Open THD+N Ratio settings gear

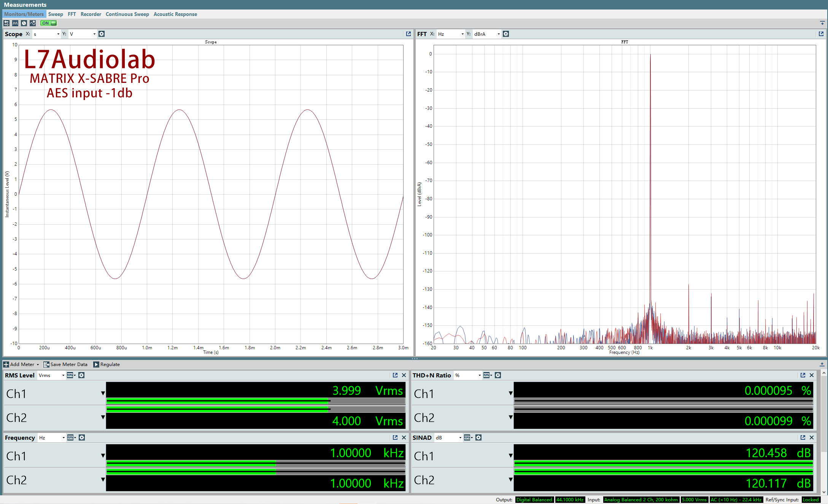(498, 375)
